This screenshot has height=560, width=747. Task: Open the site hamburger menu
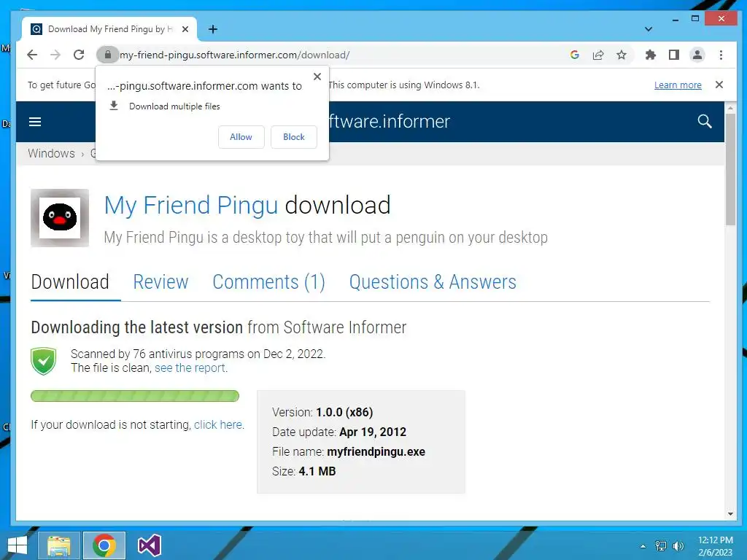(x=35, y=122)
